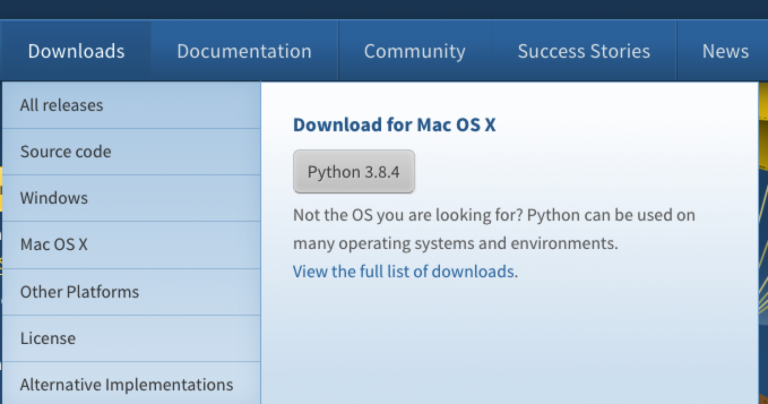Select Success Stories in the navigation bar

pos(583,51)
